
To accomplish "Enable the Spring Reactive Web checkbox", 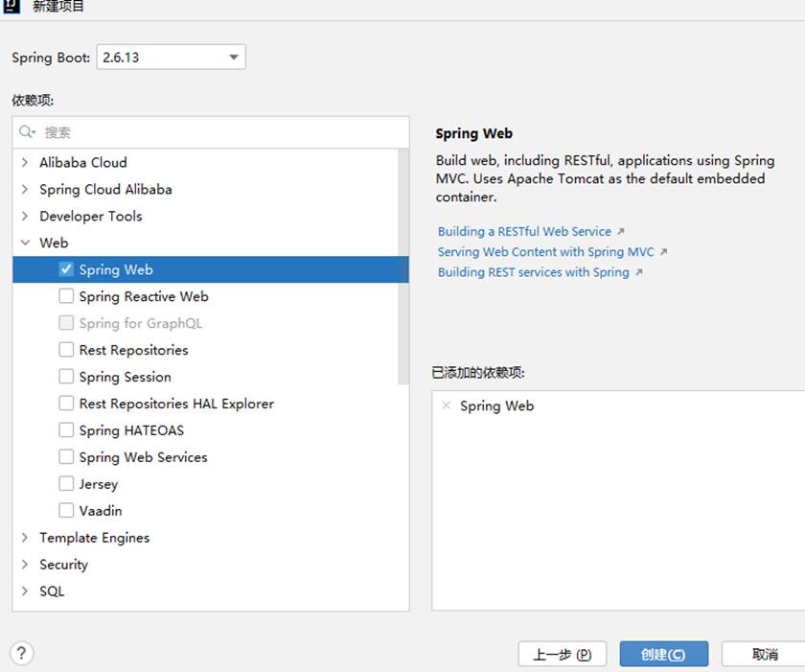I will pos(66,295).
